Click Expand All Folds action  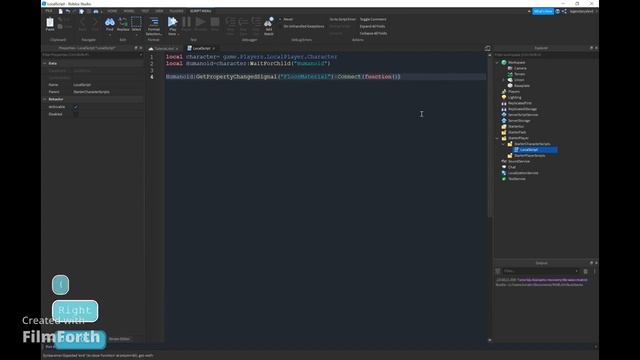click(372, 26)
